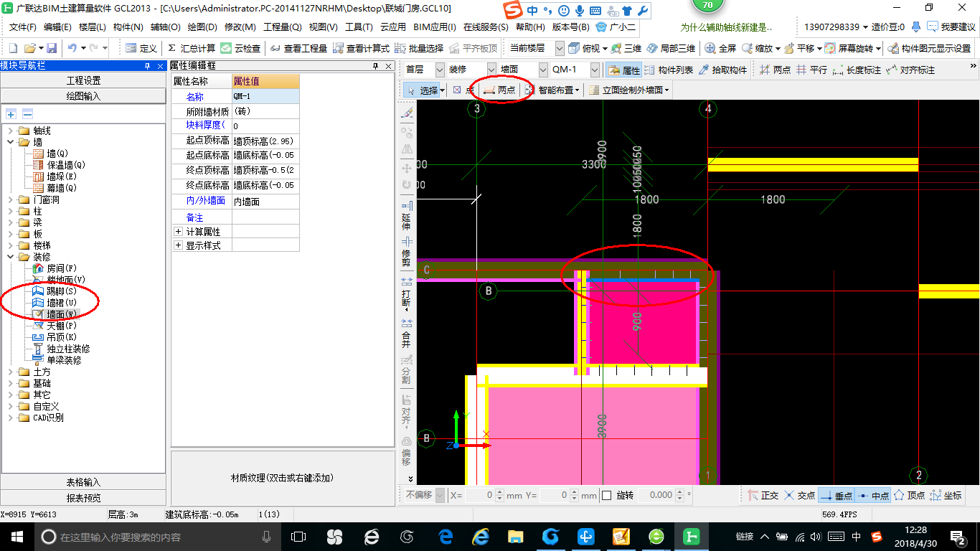
Task: Click the New file icon
Action: [x=13, y=48]
